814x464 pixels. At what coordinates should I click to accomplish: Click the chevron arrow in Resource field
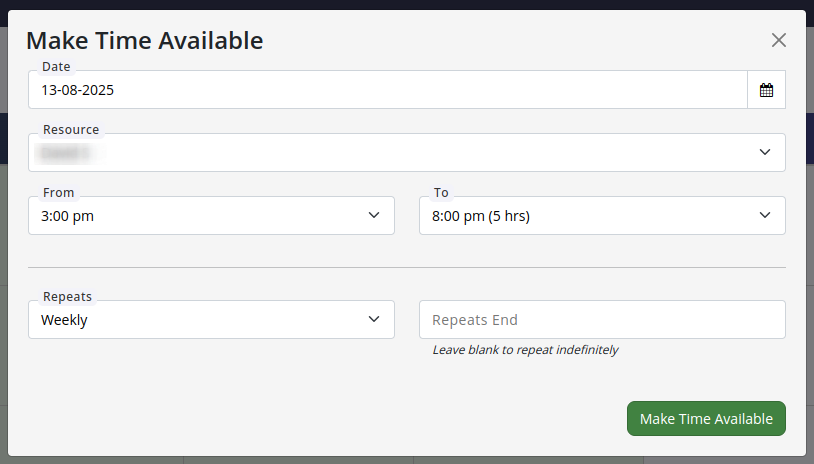(765, 152)
